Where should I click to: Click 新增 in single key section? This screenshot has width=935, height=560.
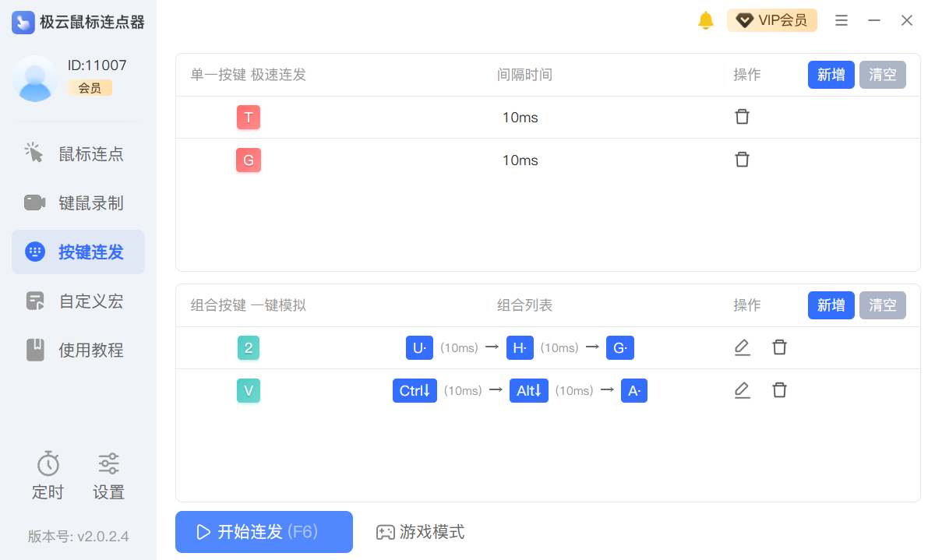[x=831, y=75]
